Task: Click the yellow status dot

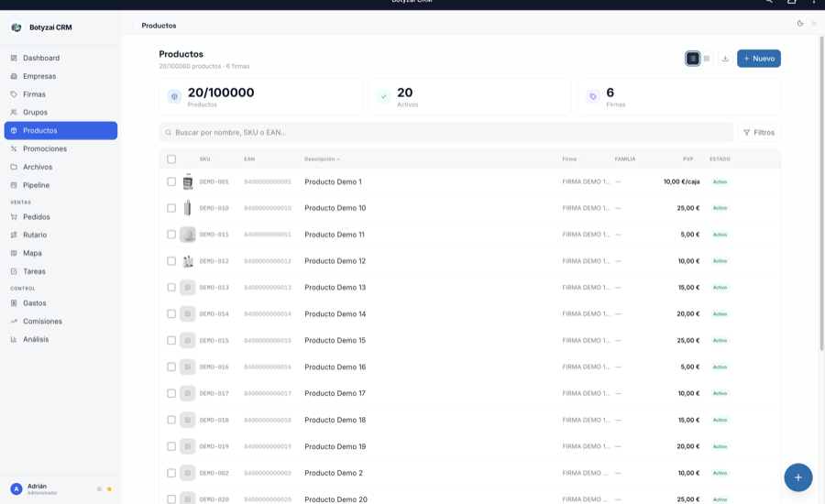Action: pyautogui.click(x=109, y=488)
